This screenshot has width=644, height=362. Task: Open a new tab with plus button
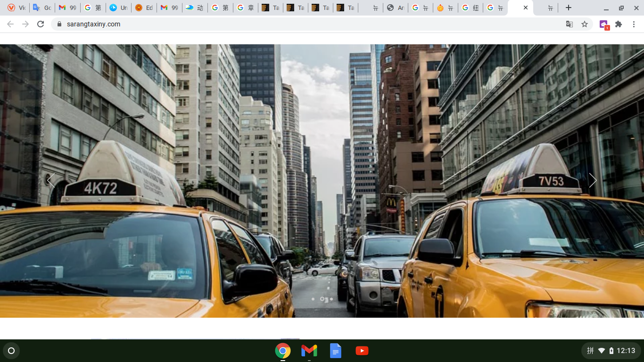(569, 8)
